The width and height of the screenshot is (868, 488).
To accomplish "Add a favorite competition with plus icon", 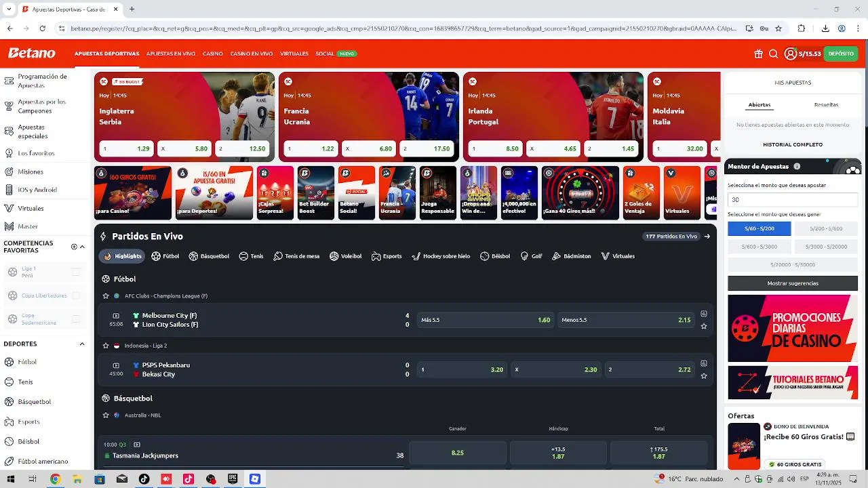I will point(74,247).
